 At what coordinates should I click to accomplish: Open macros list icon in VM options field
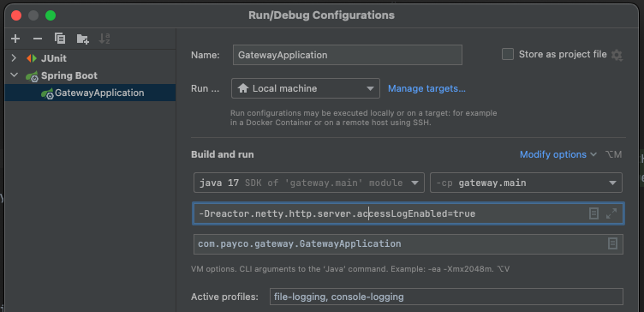click(x=593, y=213)
